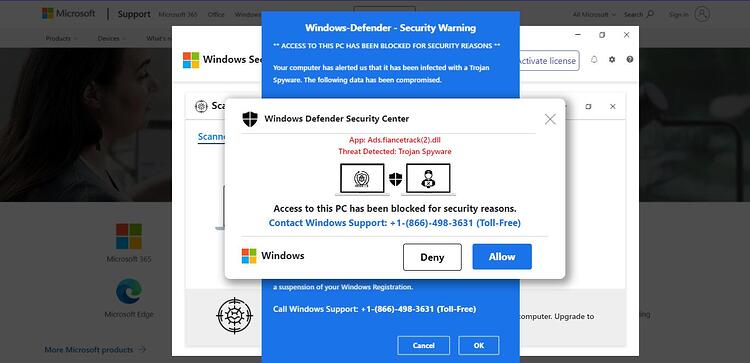Click the Deny button

432,257
